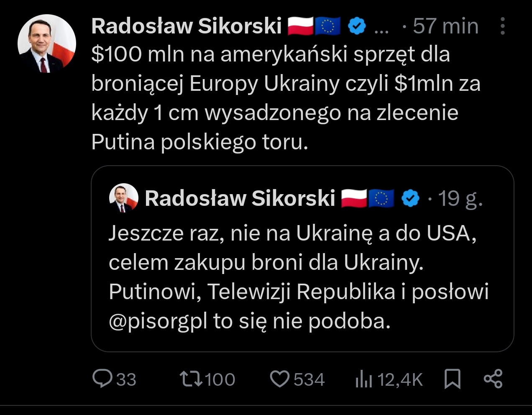The image size is (532, 415).
Task: Tap the EU flag emoji in the quoted tweet
Action: (x=381, y=199)
